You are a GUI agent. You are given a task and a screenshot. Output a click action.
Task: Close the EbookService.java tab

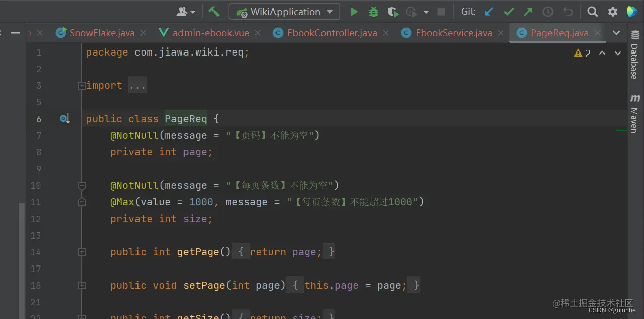(x=501, y=33)
